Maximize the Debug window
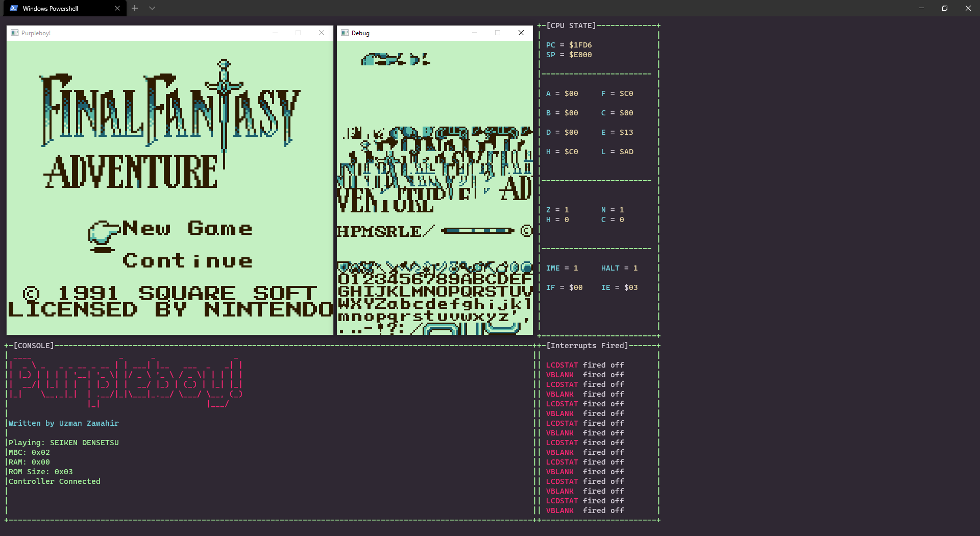The height and width of the screenshot is (536, 980). (x=498, y=33)
